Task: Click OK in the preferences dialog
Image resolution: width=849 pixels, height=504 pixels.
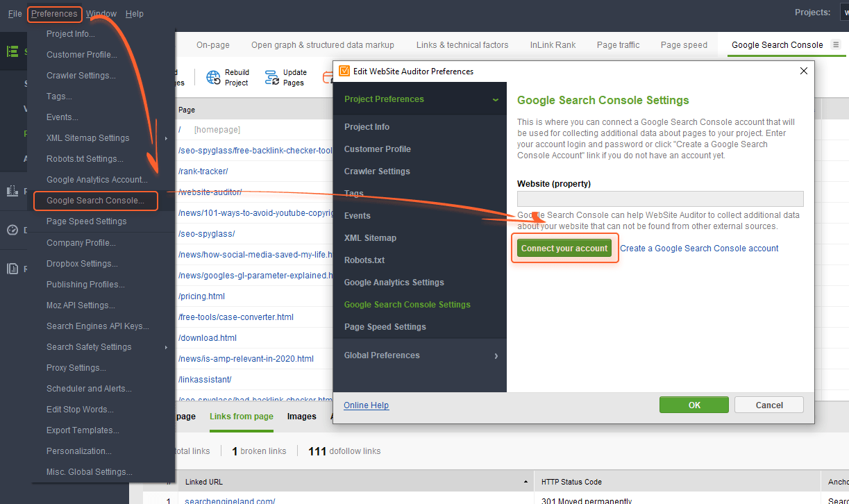Action: coord(694,405)
